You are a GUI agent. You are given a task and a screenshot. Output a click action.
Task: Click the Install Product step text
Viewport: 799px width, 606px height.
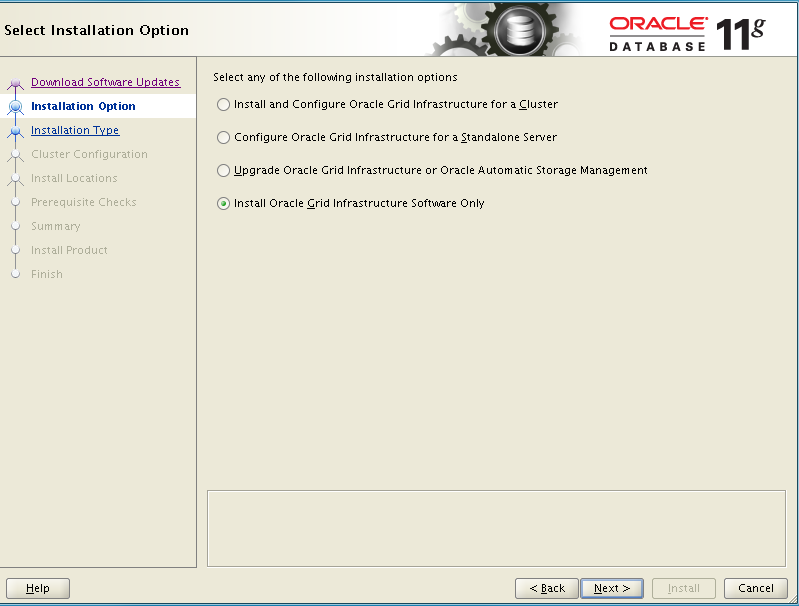pos(69,250)
